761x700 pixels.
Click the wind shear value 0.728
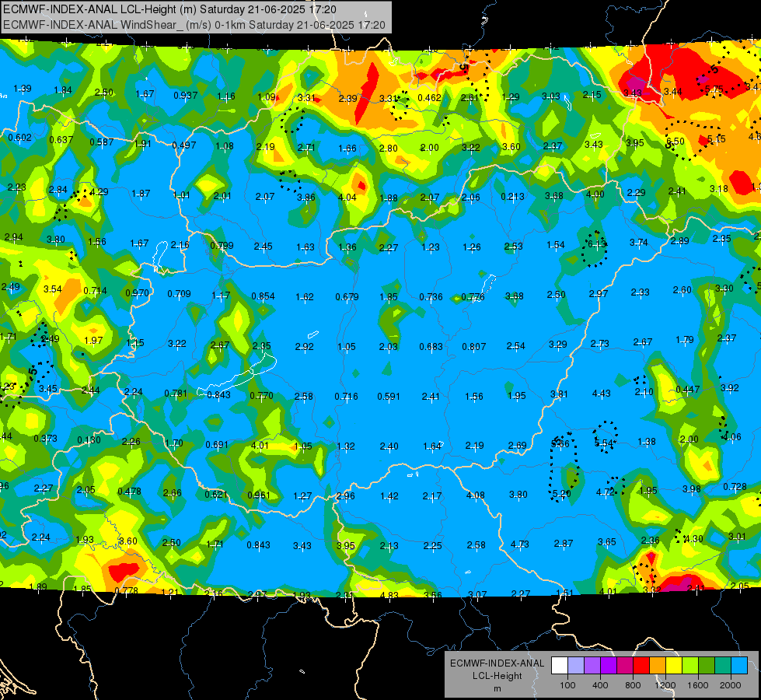point(735,486)
